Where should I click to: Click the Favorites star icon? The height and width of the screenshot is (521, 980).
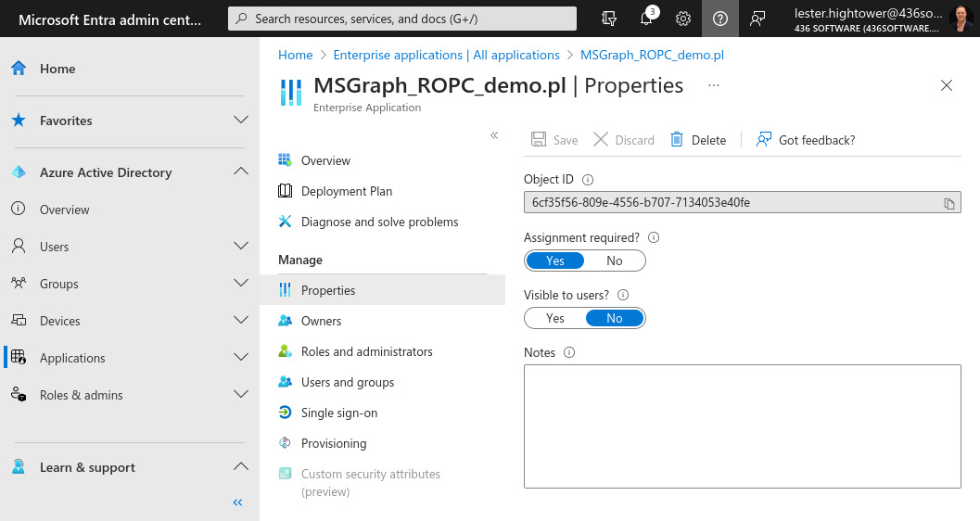click(x=19, y=120)
